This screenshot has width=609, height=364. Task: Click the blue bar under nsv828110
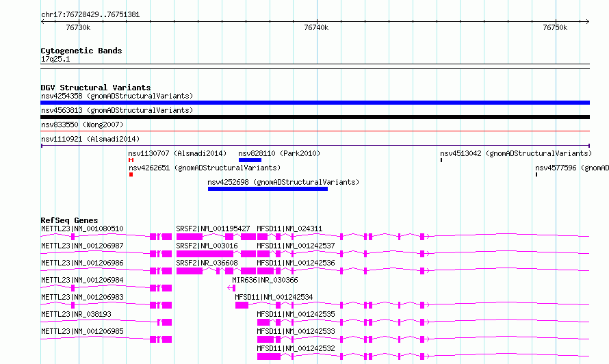coord(250,160)
